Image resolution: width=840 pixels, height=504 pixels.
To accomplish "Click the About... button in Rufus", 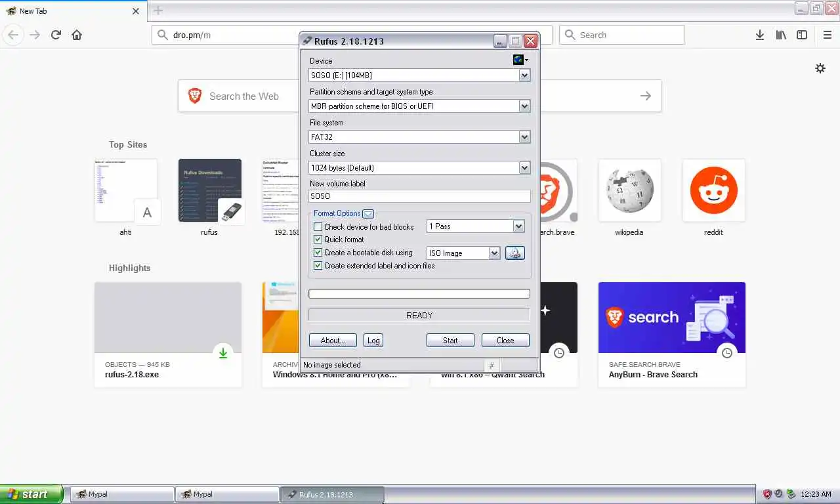I will pos(333,341).
